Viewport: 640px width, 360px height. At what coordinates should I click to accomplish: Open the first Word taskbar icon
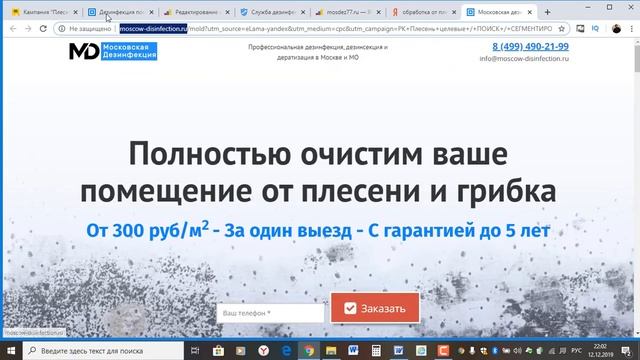click(353, 351)
